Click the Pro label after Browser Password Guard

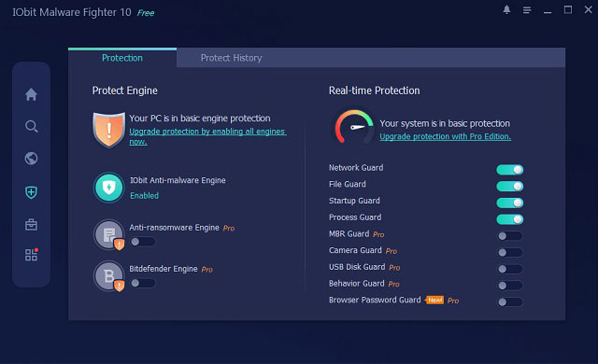point(453,301)
